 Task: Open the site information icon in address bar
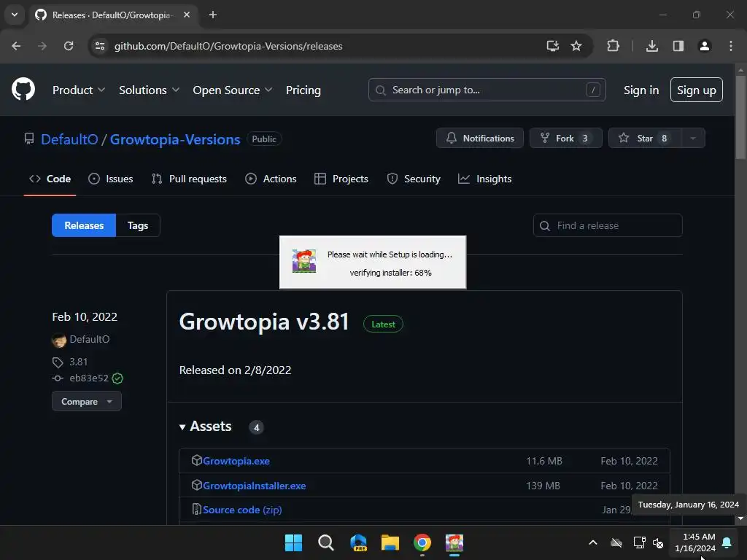point(100,46)
